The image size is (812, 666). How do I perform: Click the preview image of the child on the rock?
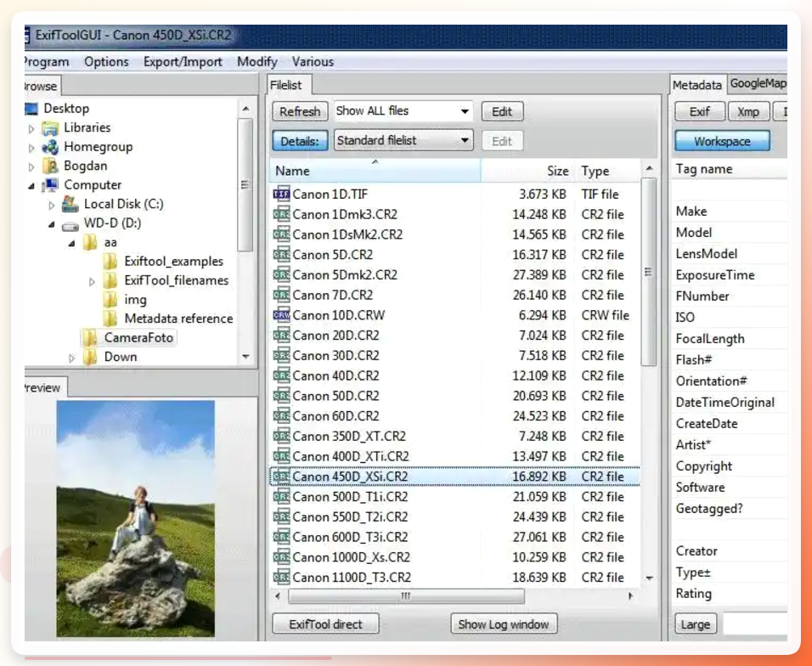click(x=135, y=518)
